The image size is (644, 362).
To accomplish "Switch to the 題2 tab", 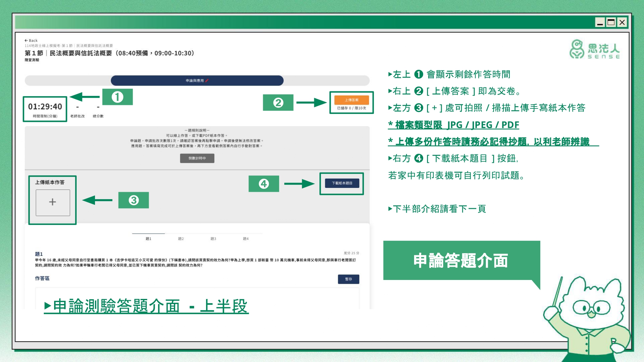I will click(x=181, y=238).
